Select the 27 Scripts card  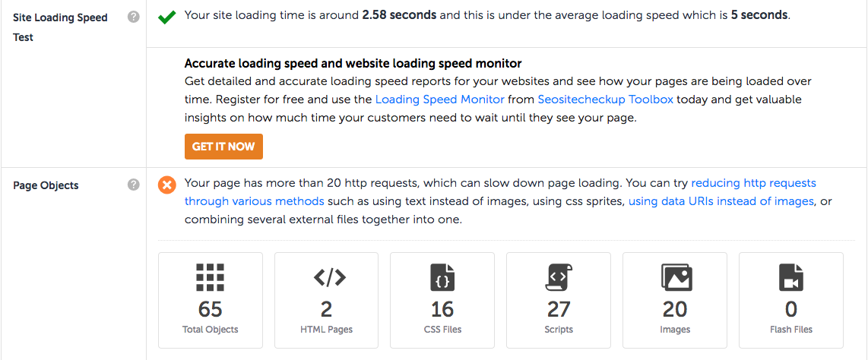point(559,300)
